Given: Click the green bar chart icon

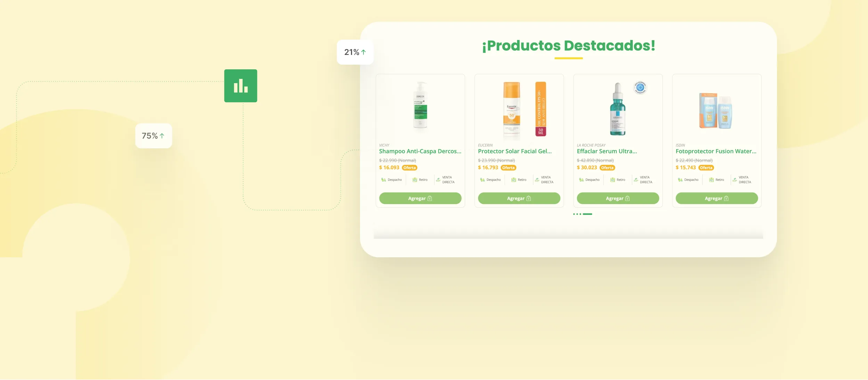Looking at the screenshot, I should pos(240,86).
